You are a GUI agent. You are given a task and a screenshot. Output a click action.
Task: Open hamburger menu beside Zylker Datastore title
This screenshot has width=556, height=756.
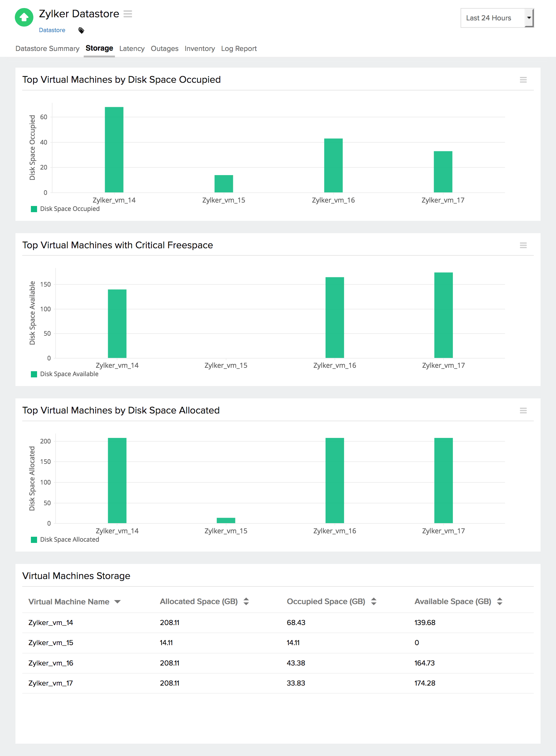pos(128,14)
